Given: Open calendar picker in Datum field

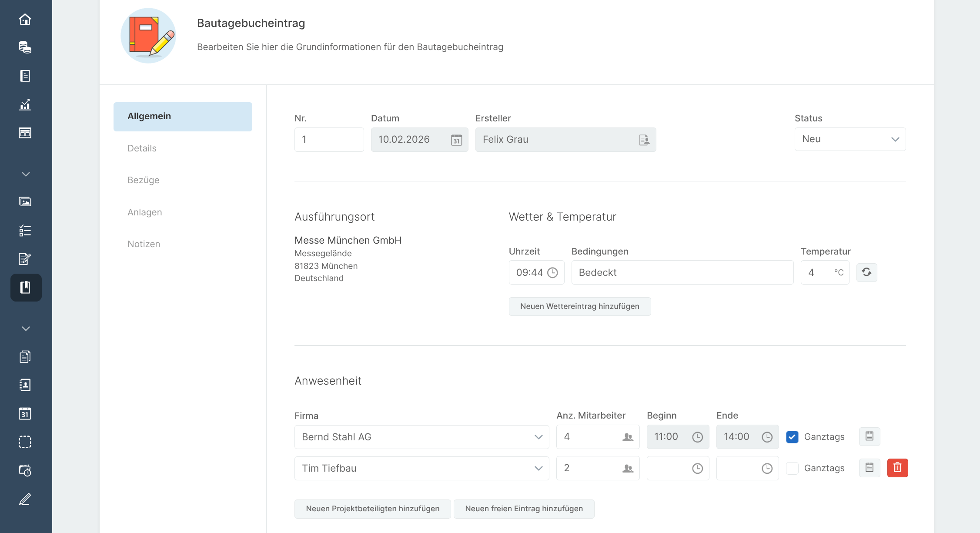Looking at the screenshot, I should coord(456,140).
